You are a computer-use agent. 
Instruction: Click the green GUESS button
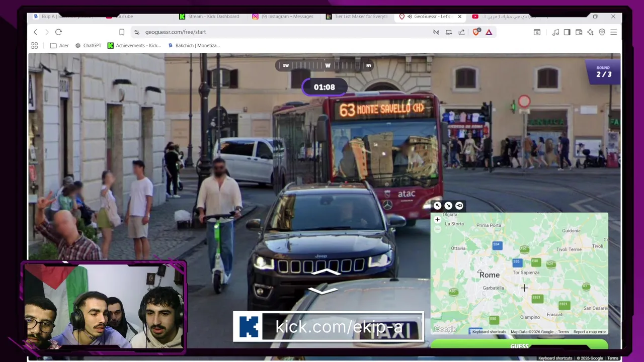point(519,345)
